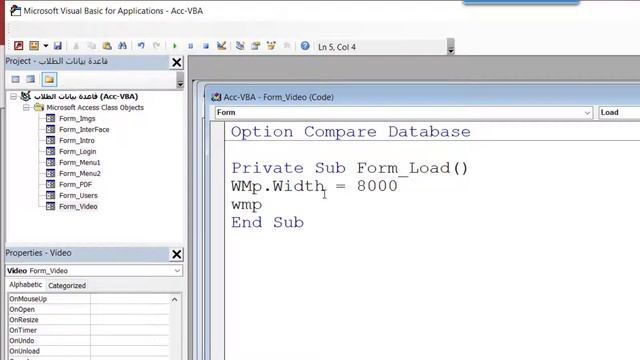Close the Project explorer pane
Viewport: 640px width, 360px height.
coord(177,62)
